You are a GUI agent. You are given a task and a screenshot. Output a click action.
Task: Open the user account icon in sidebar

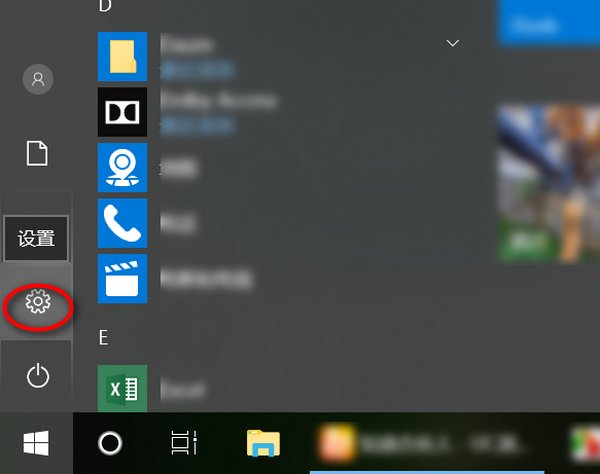[38, 79]
